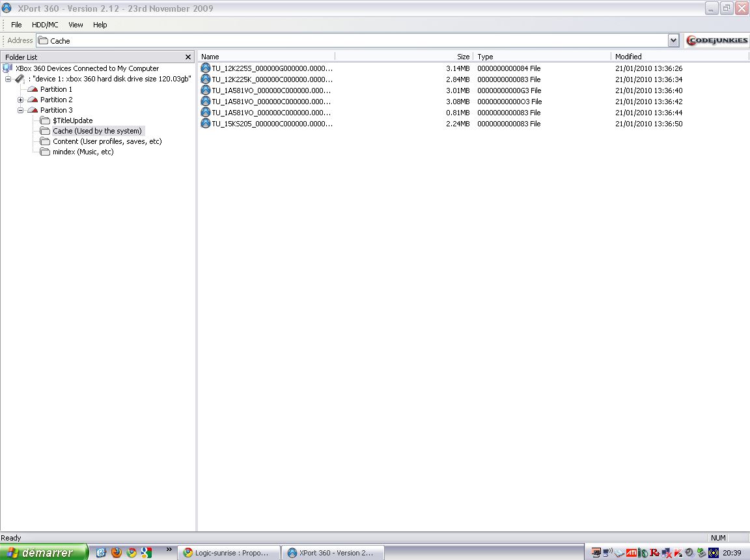750x560 pixels.
Task: Click the démarrer Start button
Action: 44,552
